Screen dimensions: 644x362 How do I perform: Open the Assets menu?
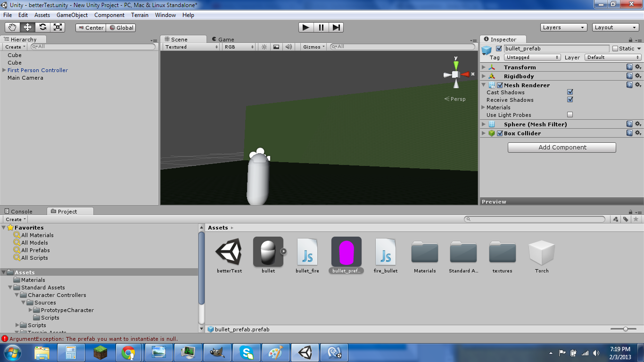(x=42, y=15)
